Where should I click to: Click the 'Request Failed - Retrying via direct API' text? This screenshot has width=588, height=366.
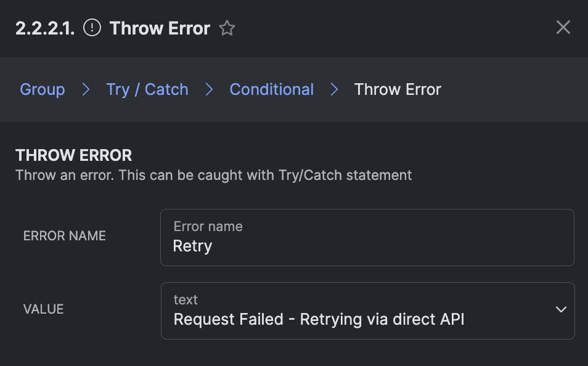pyautogui.click(x=319, y=319)
